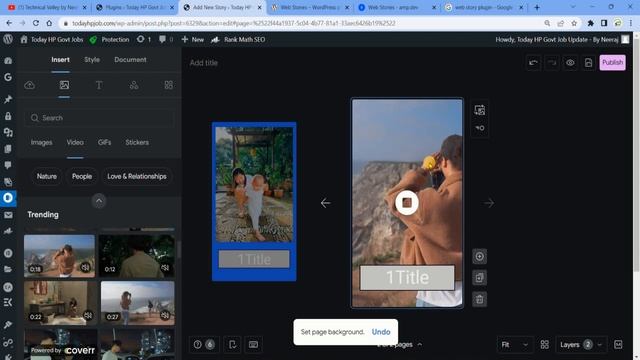Select the GIFs media tab

tap(104, 142)
